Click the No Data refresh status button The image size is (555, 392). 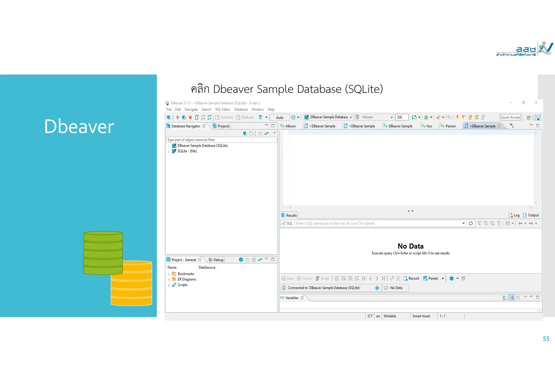tap(395, 288)
